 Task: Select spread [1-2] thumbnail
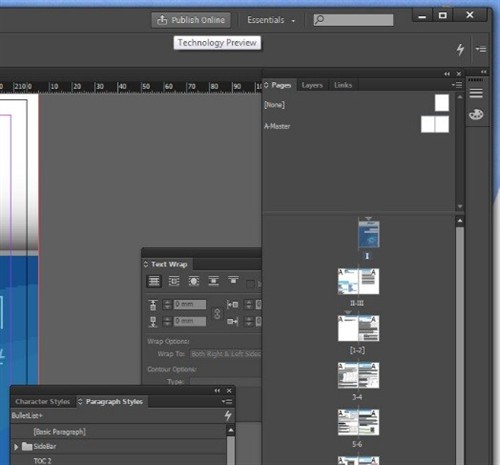(x=358, y=329)
